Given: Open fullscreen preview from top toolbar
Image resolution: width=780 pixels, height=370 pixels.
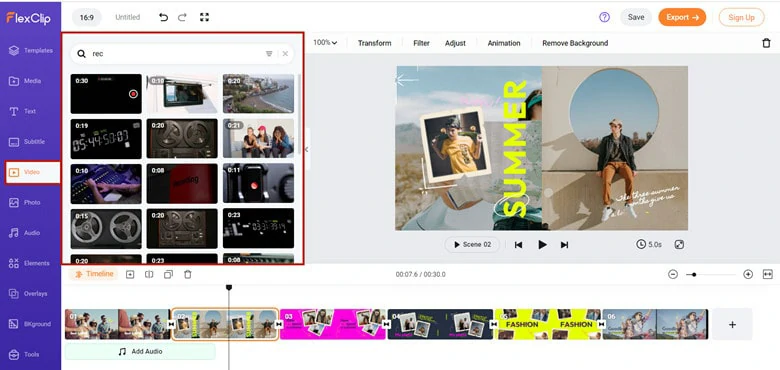Looking at the screenshot, I should click(204, 17).
